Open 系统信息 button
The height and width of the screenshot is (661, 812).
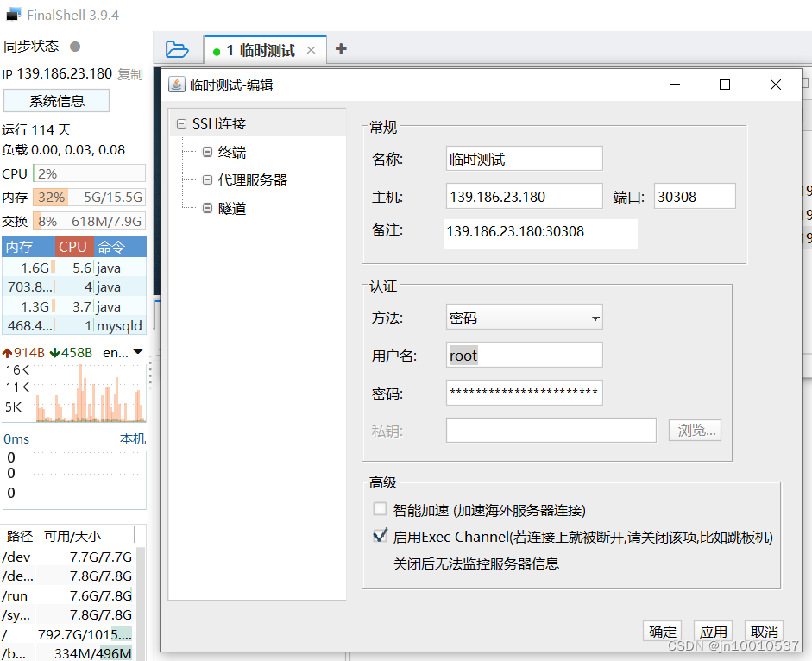click(56, 100)
